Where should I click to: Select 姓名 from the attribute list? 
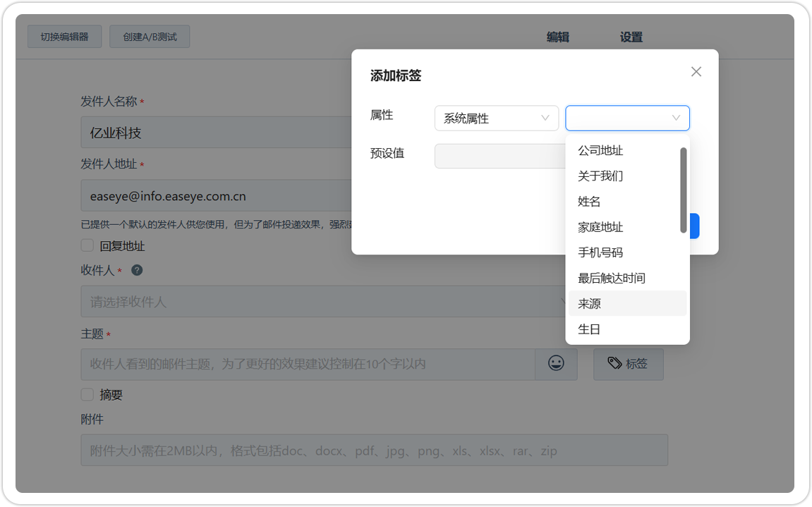point(590,202)
